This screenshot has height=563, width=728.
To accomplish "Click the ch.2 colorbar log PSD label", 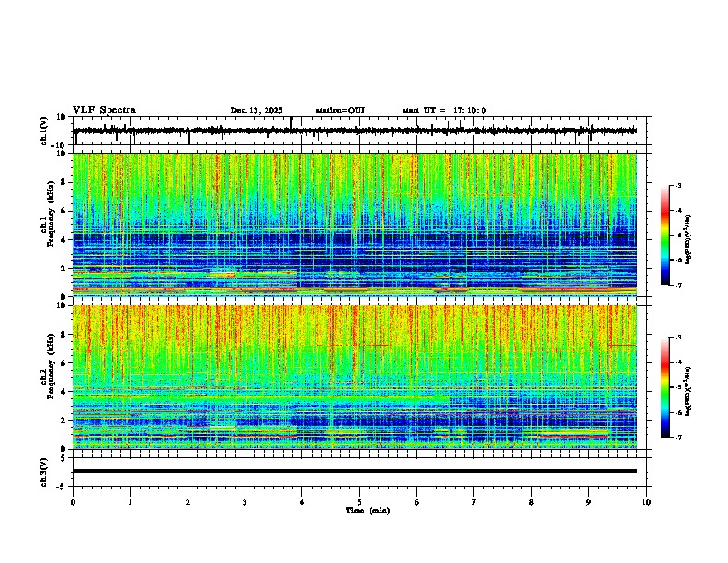I will click(688, 390).
